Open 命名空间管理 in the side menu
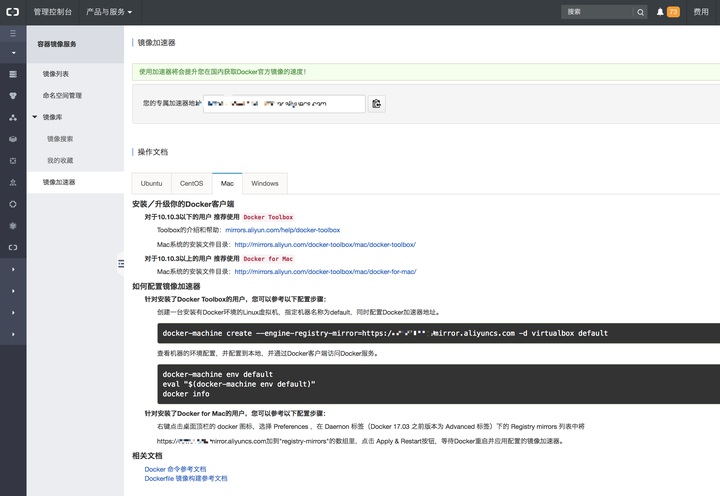 click(62, 96)
